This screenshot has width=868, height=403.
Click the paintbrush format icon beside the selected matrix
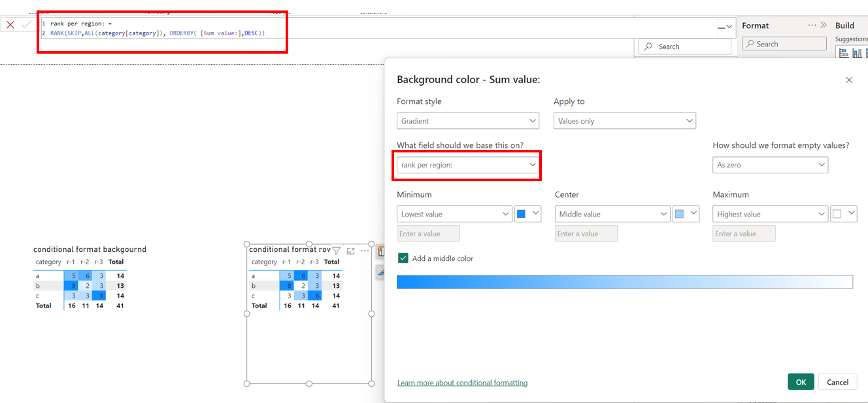[380, 272]
